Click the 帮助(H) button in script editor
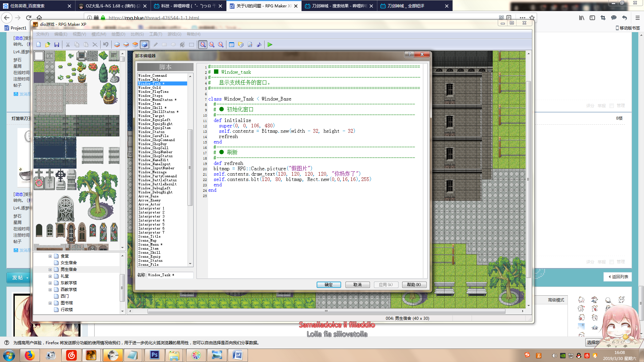The width and height of the screenshot is (644, 362). tap(414, 285)
